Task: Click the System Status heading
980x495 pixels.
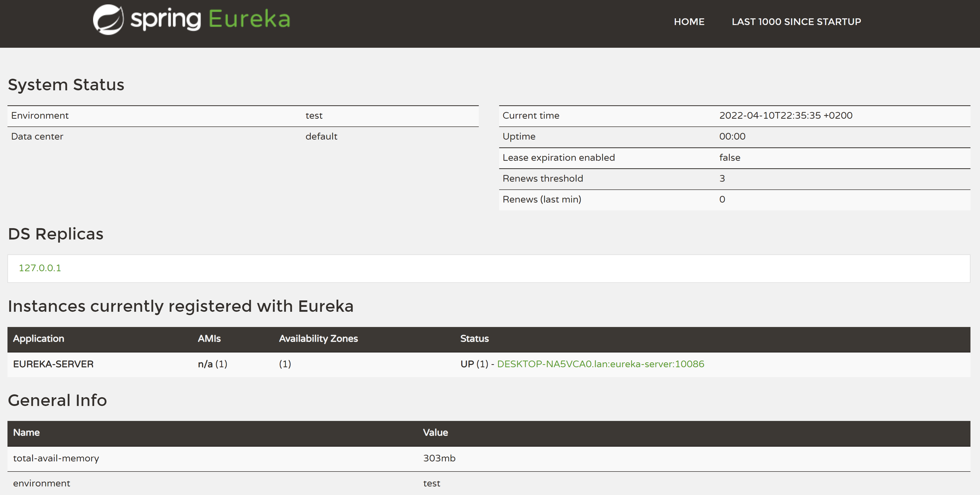Action: click(x=66, y=85)
